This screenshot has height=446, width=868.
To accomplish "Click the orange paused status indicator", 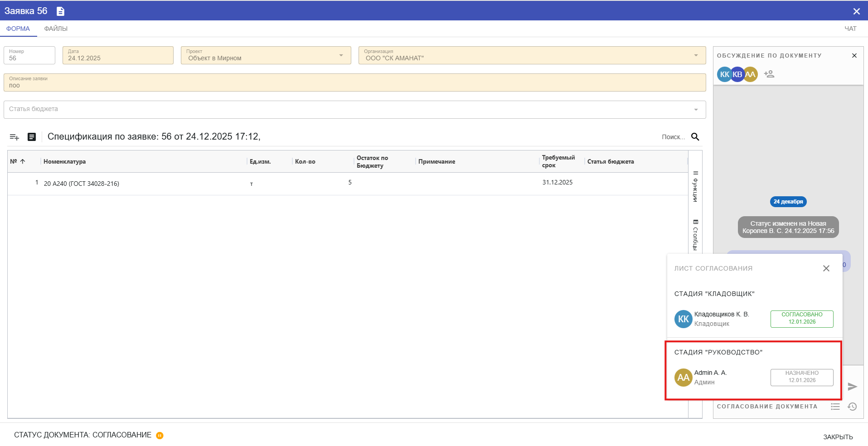I will point(160,436).
